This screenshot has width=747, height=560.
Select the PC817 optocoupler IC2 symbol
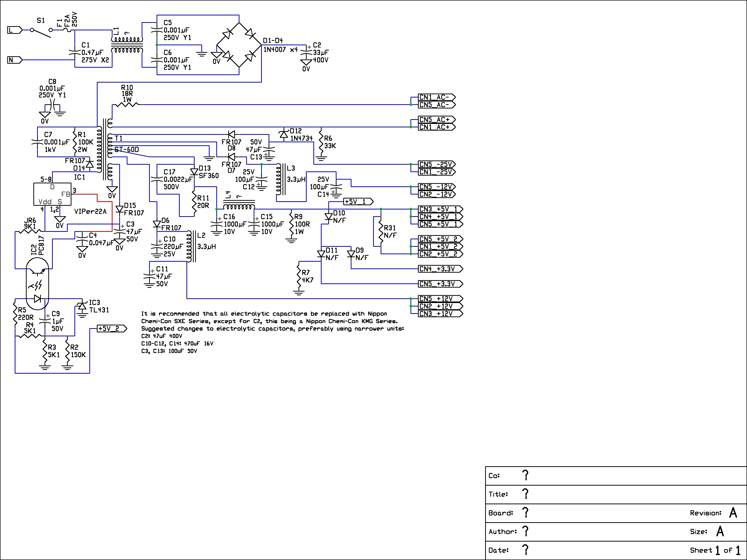point(38,284)
